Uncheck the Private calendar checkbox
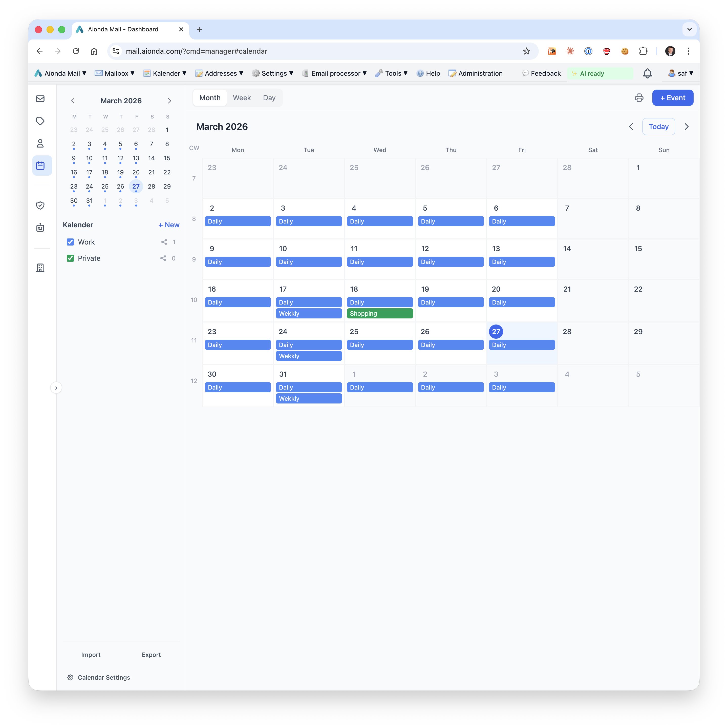Image resolution: width=728 pixels, height=728 pixels. pyautogui.click(x=70, y=258)
